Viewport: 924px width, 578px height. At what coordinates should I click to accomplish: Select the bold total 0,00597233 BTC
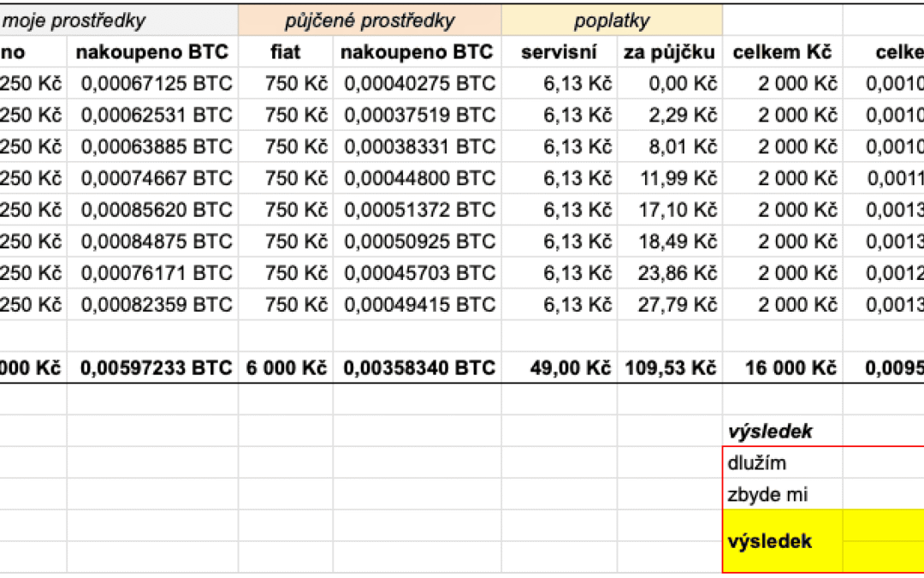click(156, 368)
